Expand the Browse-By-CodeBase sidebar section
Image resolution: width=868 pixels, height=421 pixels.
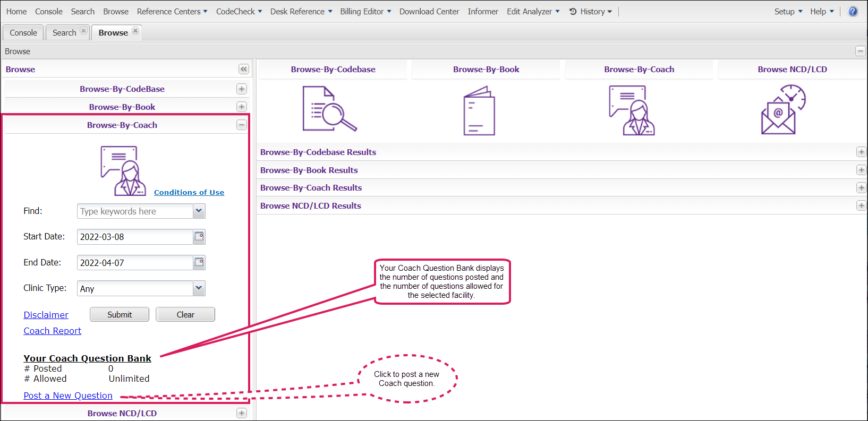pyautogui.click(x=242, y=89)
